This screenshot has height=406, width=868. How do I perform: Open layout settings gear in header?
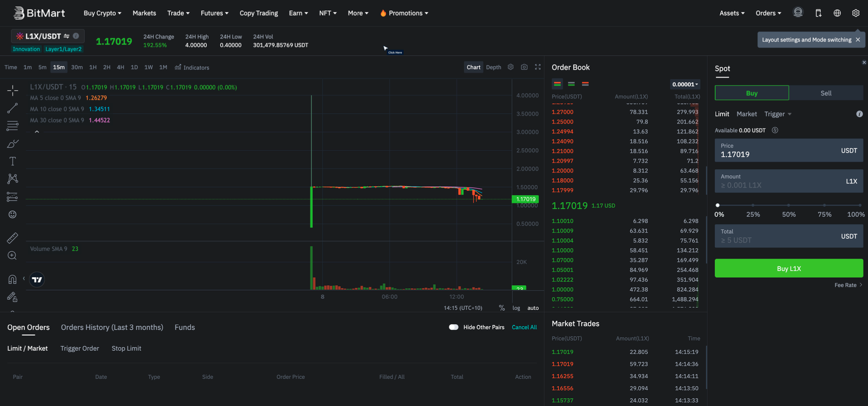pos(856,13)
